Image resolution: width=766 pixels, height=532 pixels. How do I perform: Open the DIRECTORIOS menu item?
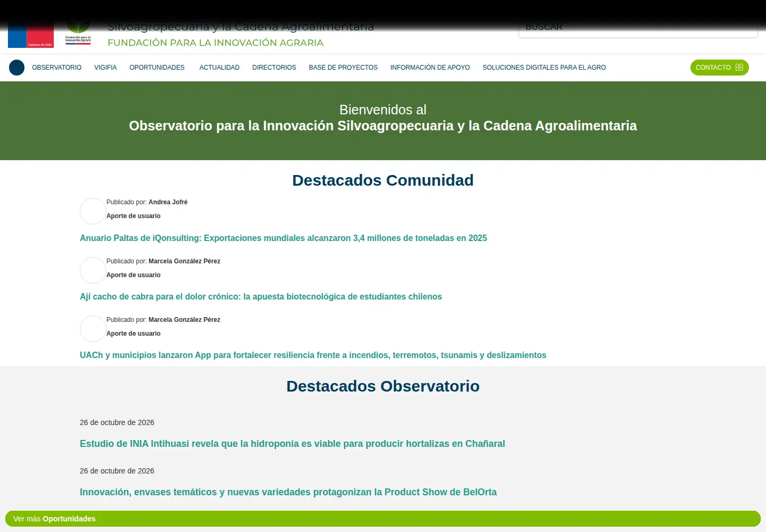[274, 68]
